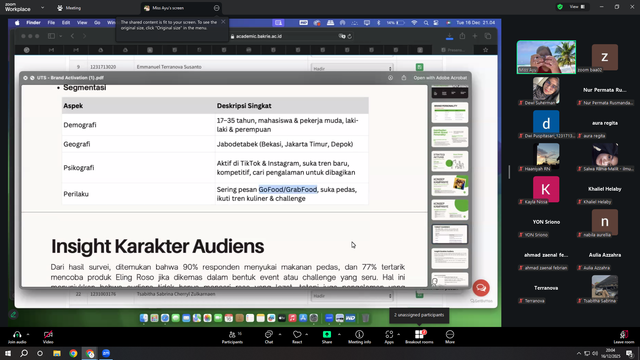Click the Messages icon in the dock
Image resolution: width=640 pixels, height=360 pixels.
(x=176, y=318)
